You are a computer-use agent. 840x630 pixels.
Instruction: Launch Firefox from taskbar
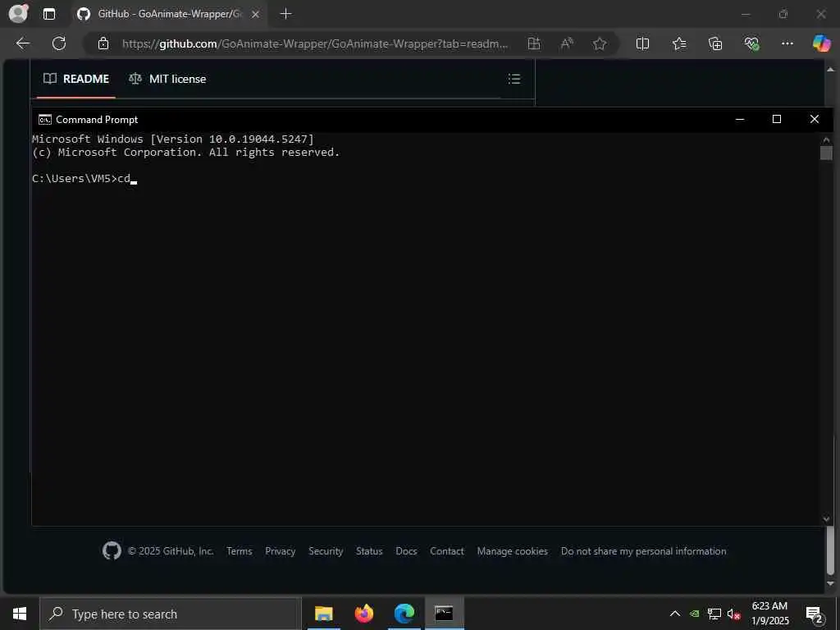click(363, 614)
